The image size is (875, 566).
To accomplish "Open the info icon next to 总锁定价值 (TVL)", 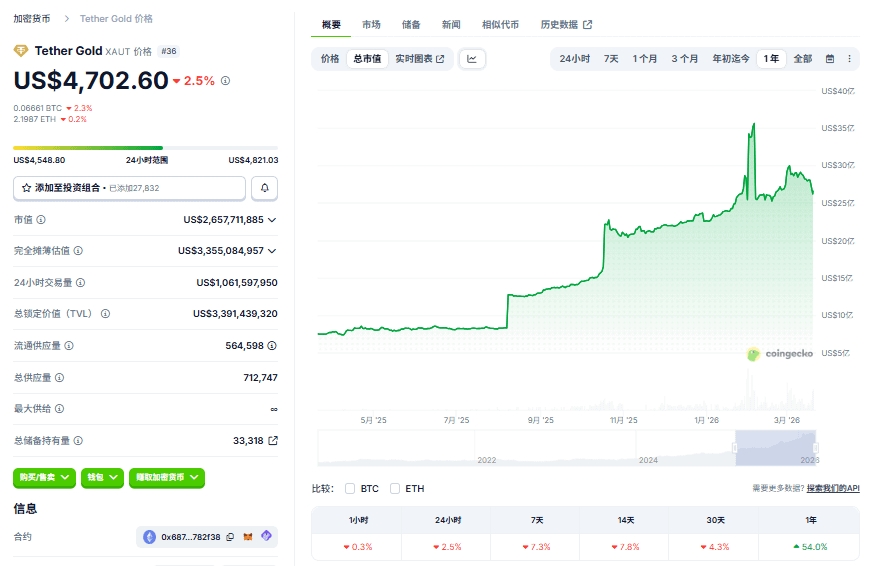I will click(105, 314).
